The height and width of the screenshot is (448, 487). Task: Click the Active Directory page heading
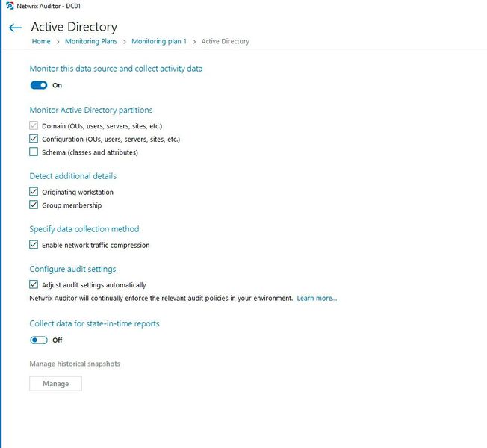(x=74, y=27)
